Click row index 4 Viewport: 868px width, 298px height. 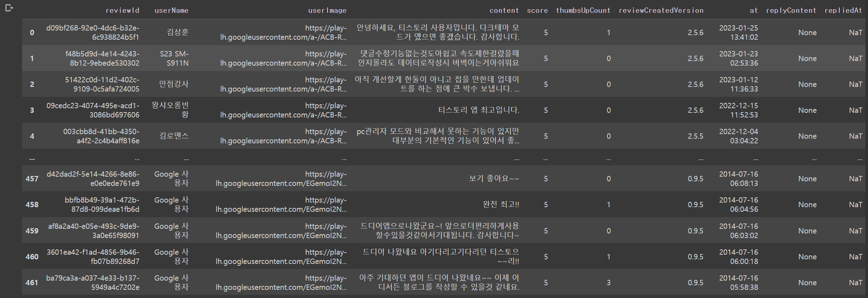[32, 136]
